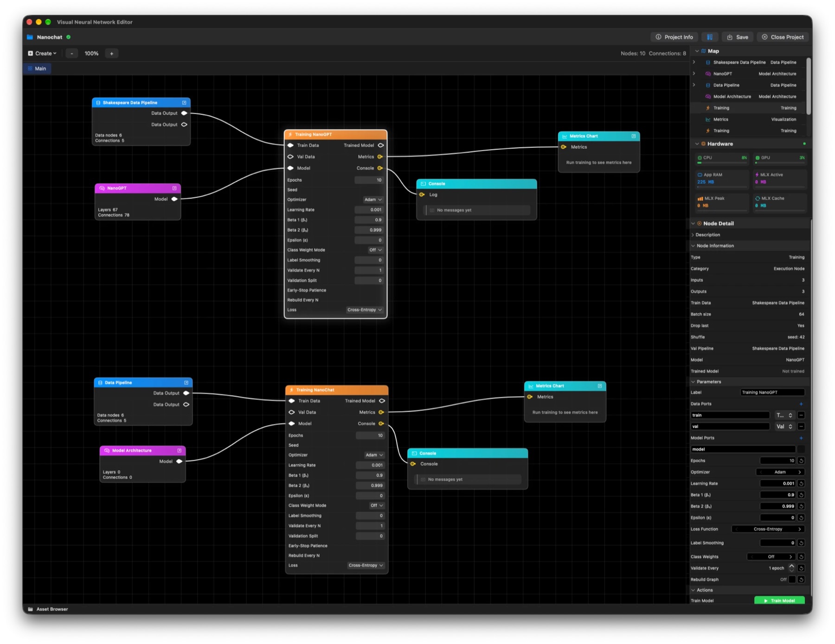Switch to the Main tab
The width and height of the screenshot is (835, 644).
tap(37, 69)
